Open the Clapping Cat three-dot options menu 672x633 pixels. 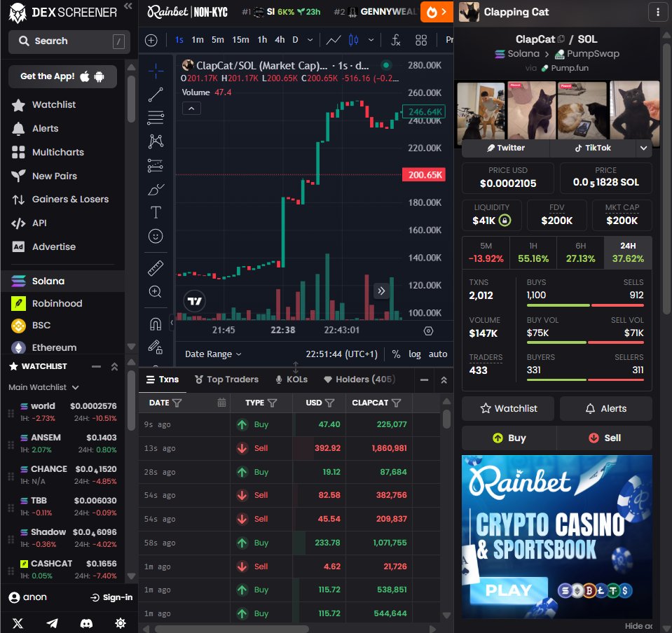657,12
